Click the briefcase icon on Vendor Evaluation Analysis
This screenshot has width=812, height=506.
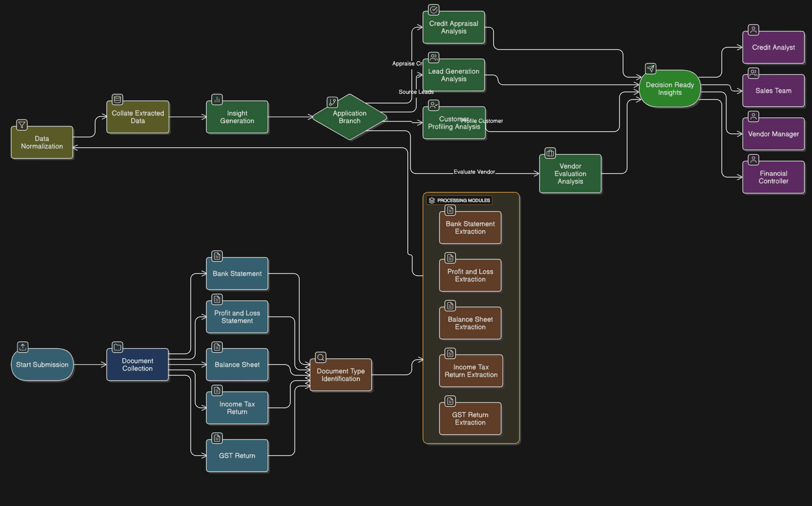550,153
